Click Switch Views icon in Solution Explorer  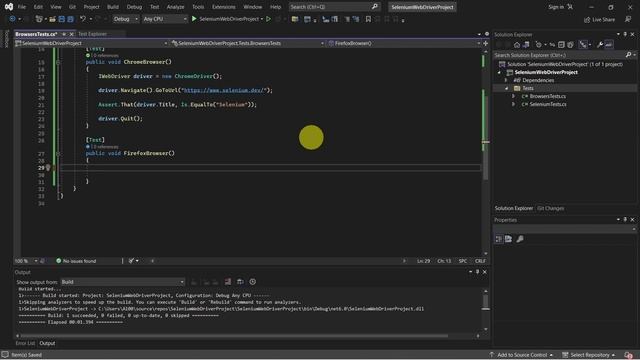pos(526,45)
